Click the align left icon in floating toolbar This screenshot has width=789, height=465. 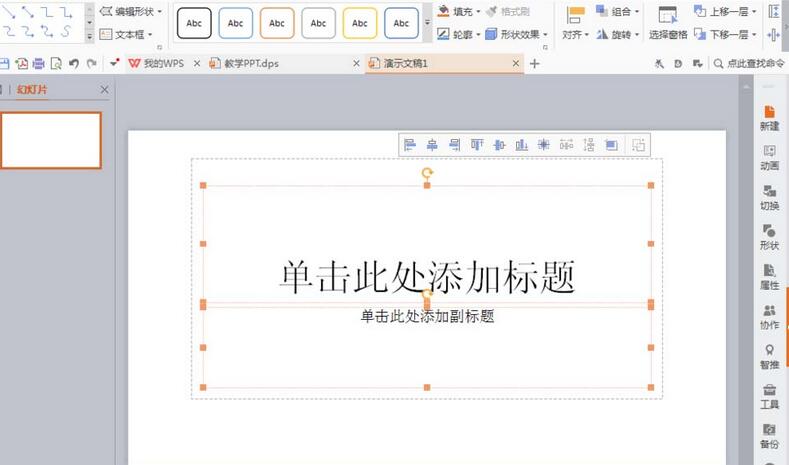(x=410, y=145)
